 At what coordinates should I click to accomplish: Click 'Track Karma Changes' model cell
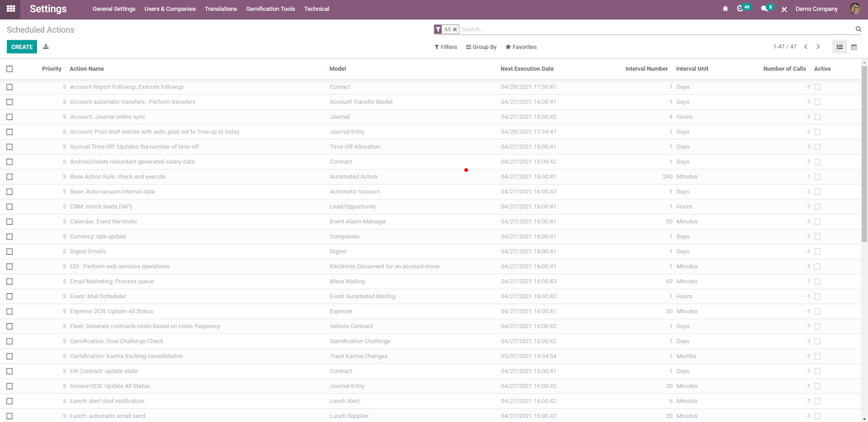click(359, 356)
